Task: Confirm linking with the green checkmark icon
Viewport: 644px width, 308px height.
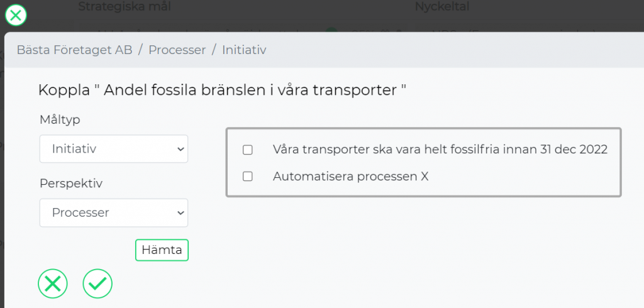Action: pos(97,283)
